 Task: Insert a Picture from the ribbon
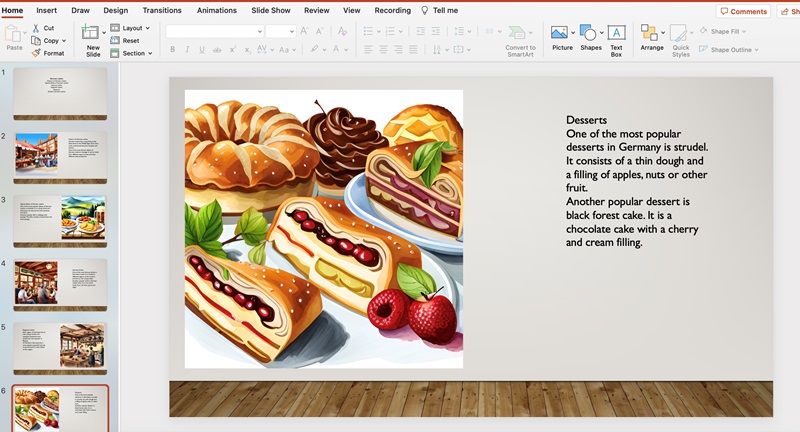click(x=560, y=34)
